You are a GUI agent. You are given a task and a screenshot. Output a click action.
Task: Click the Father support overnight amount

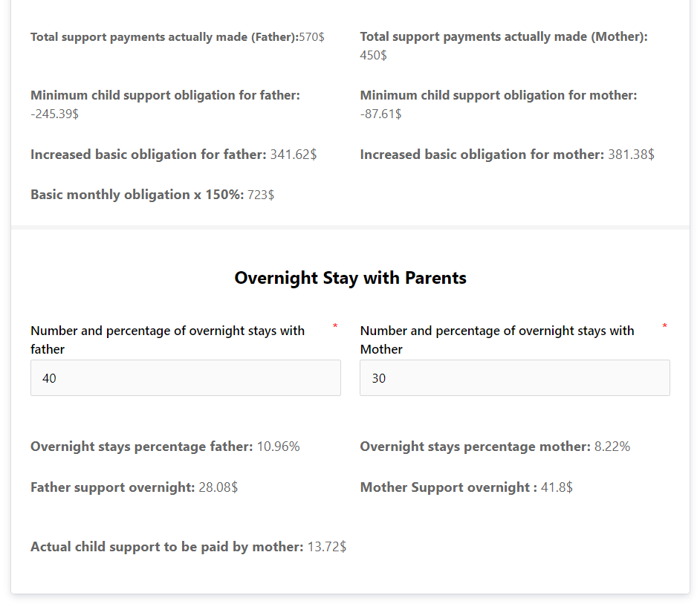click(x=213, y=487)
